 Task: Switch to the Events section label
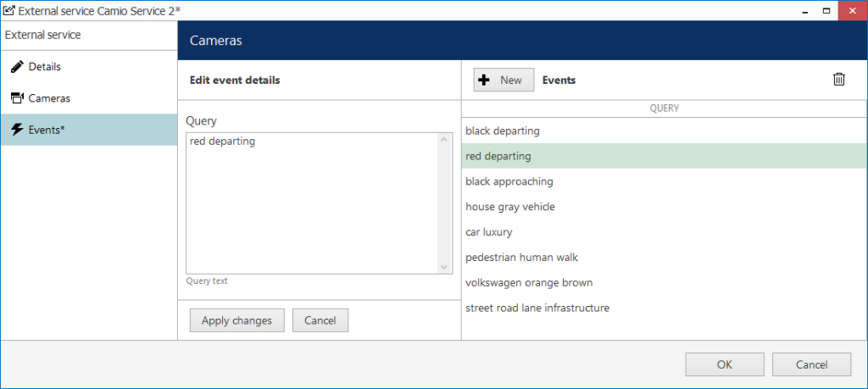47,130
